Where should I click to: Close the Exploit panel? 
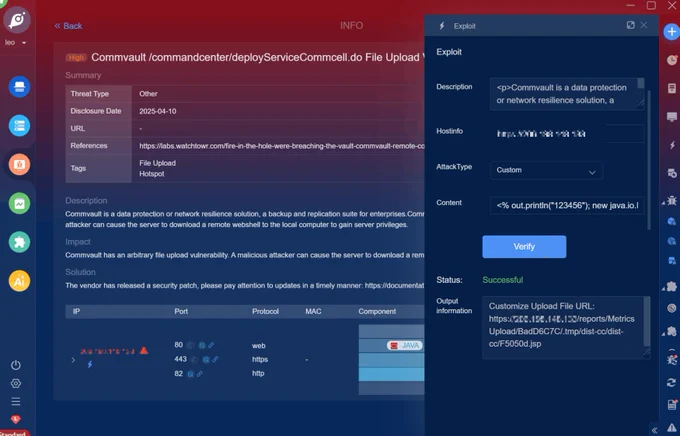click(x=644, y=25)
